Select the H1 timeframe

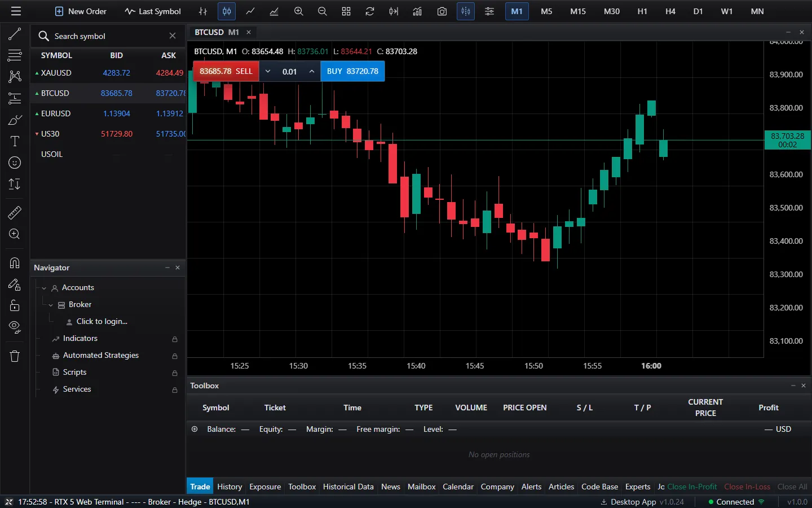tap(642, 11)
